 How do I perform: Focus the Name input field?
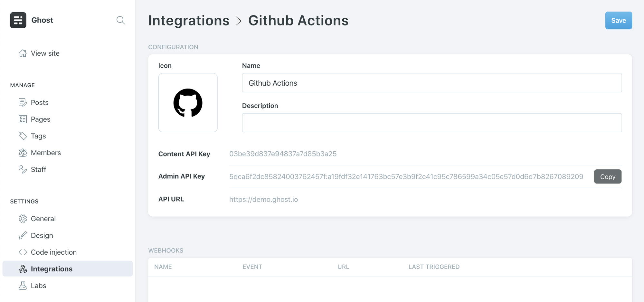point(431,83)
